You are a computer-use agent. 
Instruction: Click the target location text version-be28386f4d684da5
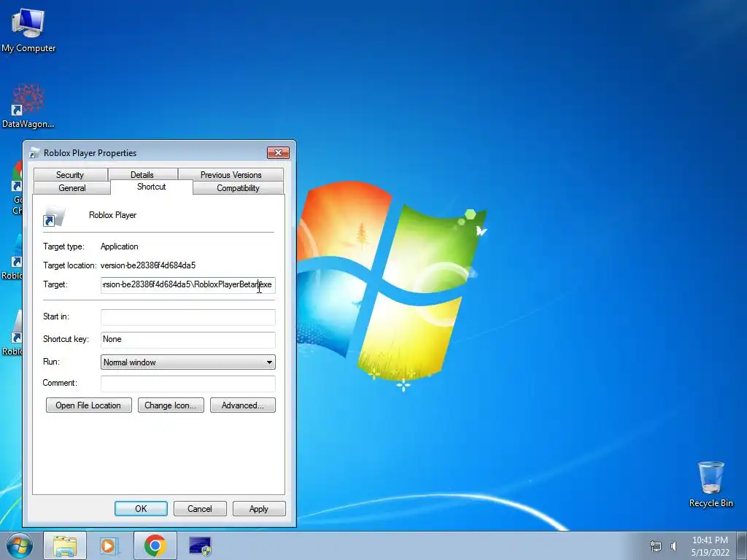[x=147, y=265]
